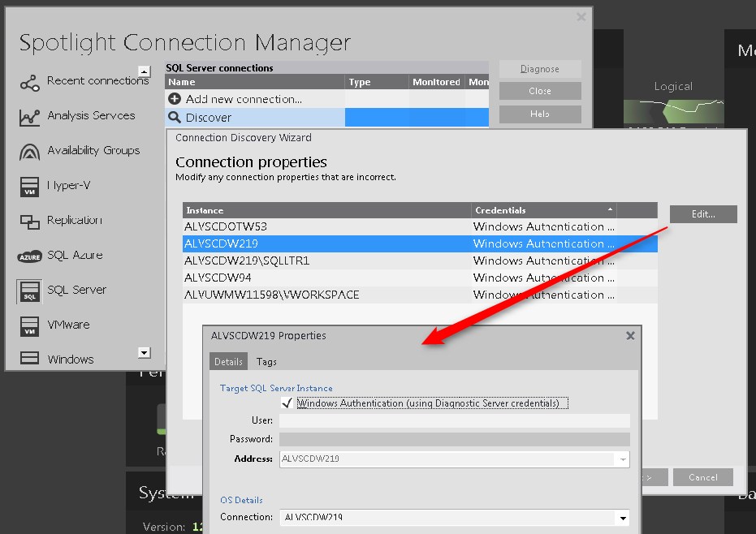756x534 pixels.
Task: Select the Analysis Services chart icon
Action: click(x=30, y=117)
